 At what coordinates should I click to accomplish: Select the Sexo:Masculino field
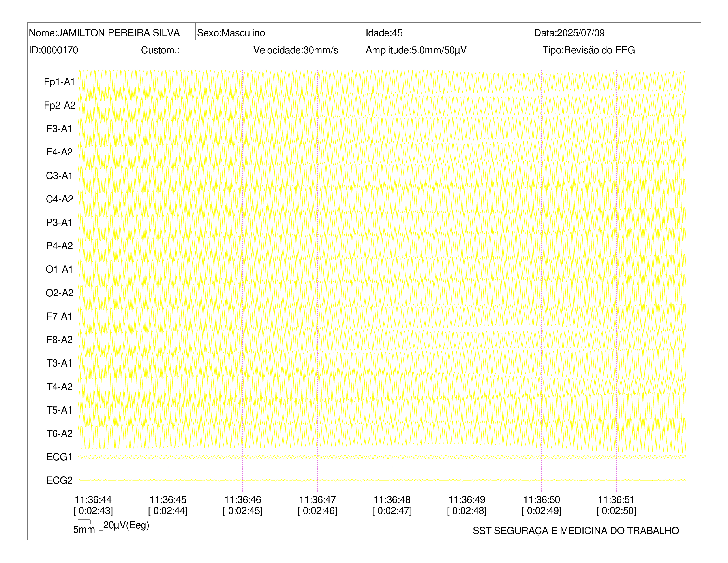(231, 33)
